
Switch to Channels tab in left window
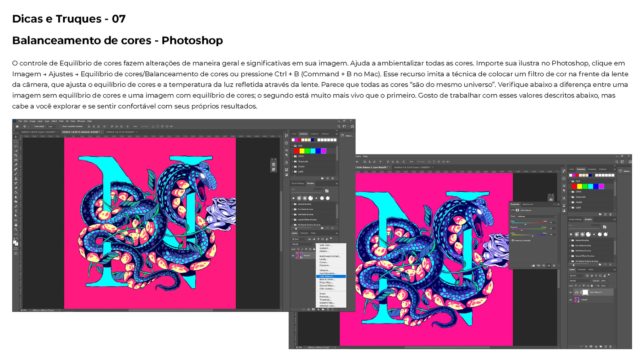(x=304, y=233)
